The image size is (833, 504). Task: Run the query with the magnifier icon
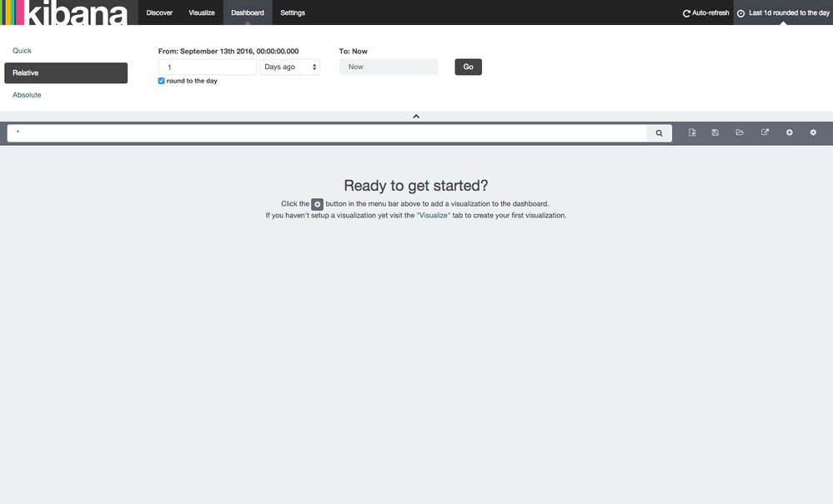(659, 132)
